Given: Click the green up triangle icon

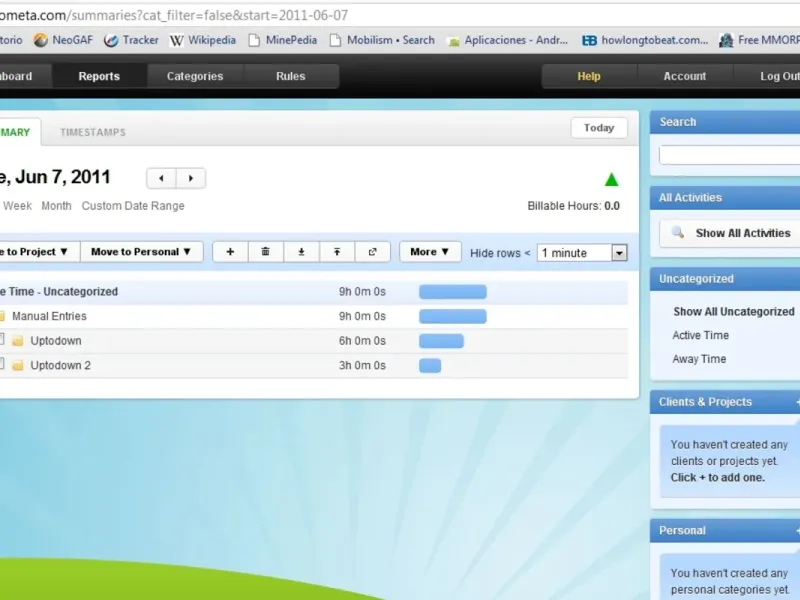Looking at the screenshot, I should (x=611, y=180).
